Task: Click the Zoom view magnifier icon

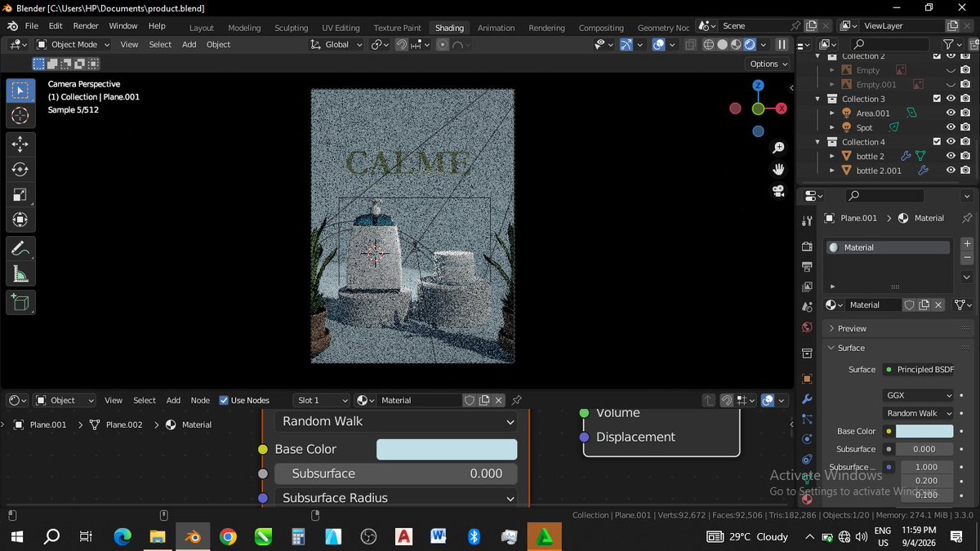Action: (x=778, y=148)
